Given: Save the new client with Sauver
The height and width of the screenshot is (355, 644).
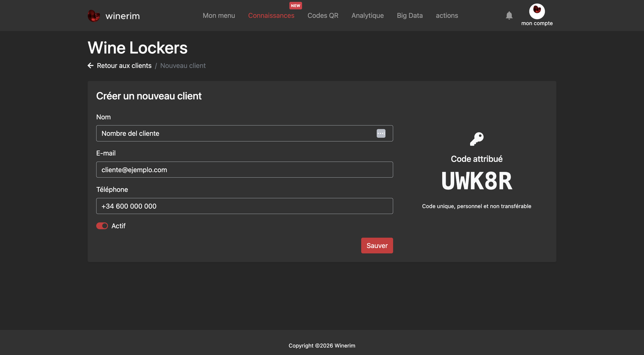Looking at the screenshot, I should (x=377, y=245).
